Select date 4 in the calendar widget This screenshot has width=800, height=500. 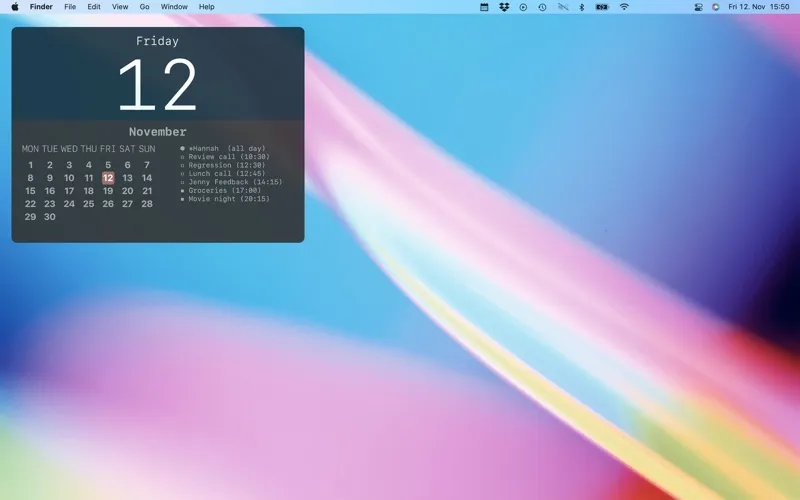[x=89, y=165]
